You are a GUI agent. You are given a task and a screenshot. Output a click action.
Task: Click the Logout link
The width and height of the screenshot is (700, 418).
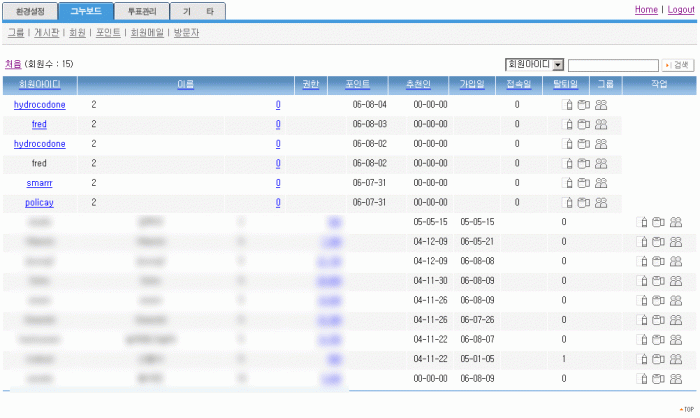click(680, 9)
